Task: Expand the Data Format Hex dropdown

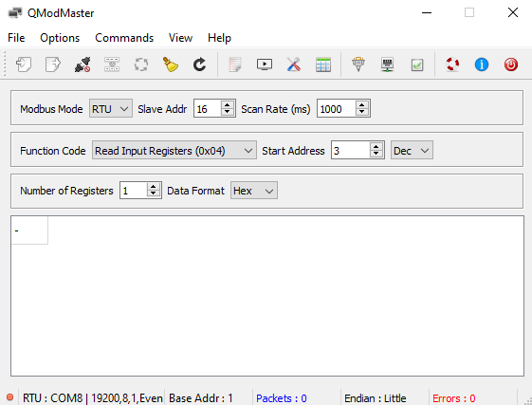Action: click(x=254, y=190)
